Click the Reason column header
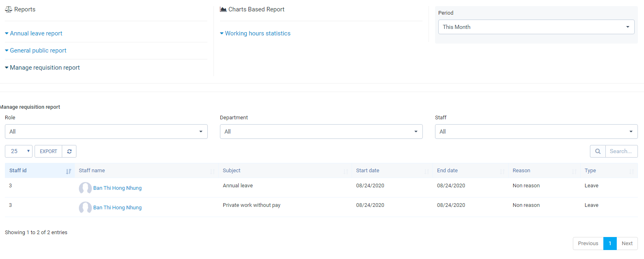This screenshot has width=644, height=259. [x=544, y=171]
